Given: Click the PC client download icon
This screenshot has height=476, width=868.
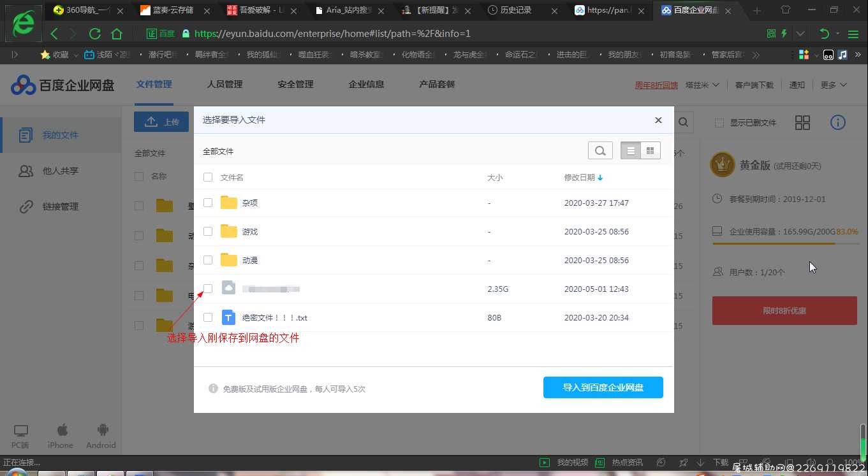Looking at the screenshot, I should tap(20, 436).
